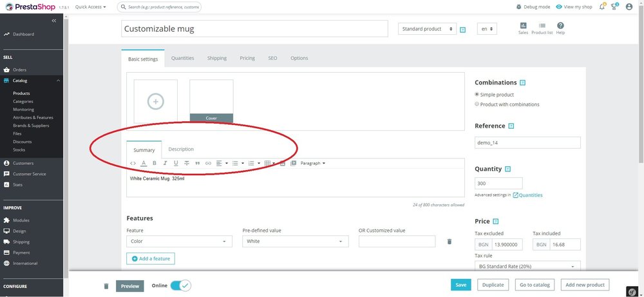
Task: Open the BG Standard Rate tax rule dropdown
Action: 527,266
